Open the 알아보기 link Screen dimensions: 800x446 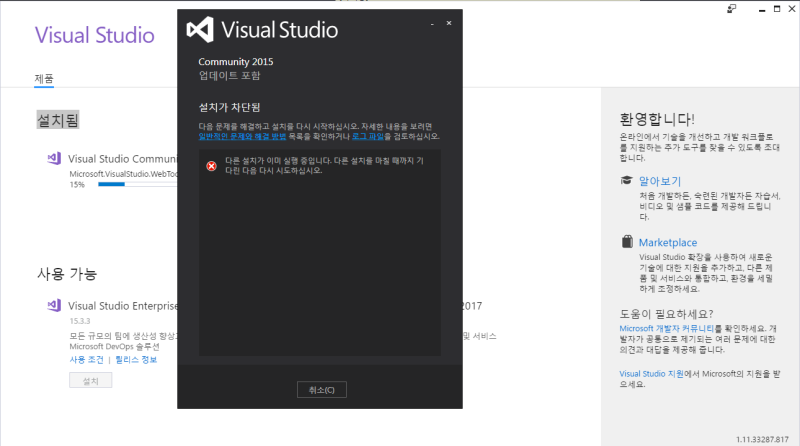point(660,181)
